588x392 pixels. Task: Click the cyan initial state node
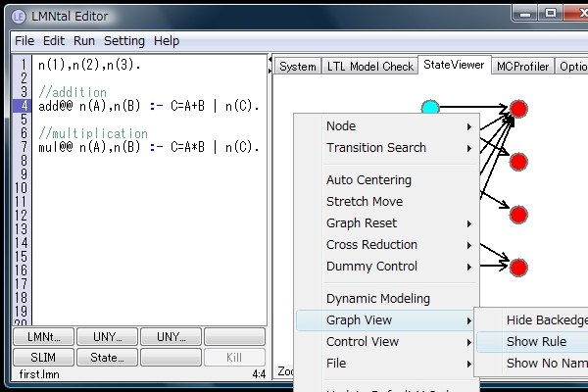coord(429,108)
